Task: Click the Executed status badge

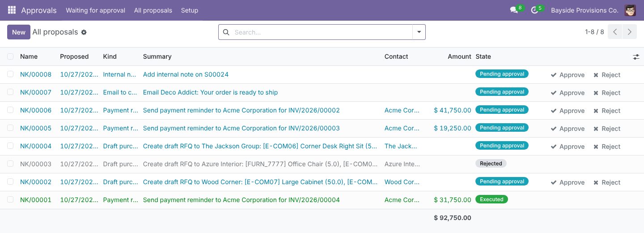Action: [x=491, y=199]
